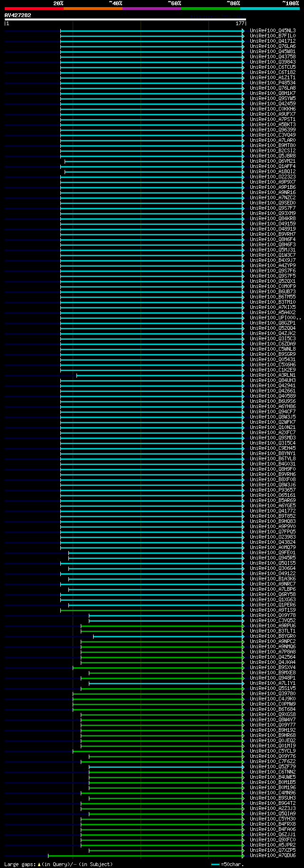This screenshot has width=304, height=868.
Task: Select the UniRef100_A9P9V0 label
Action: (x=273, y=527)
